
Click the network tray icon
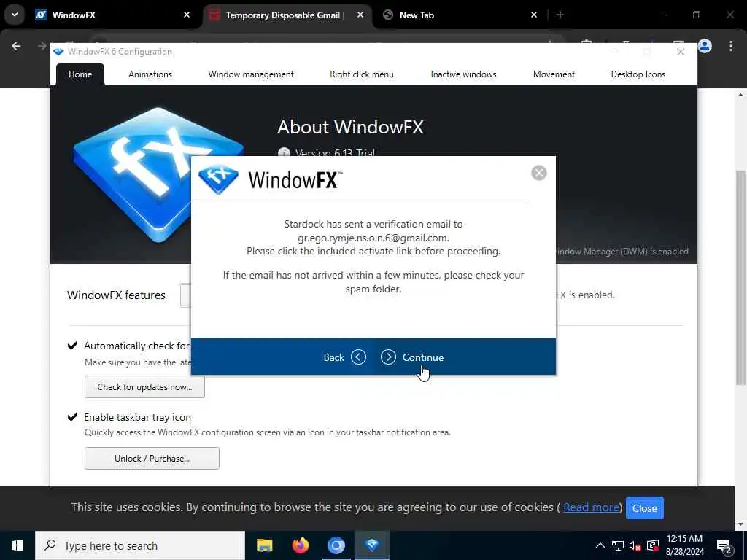coord(617,545)
